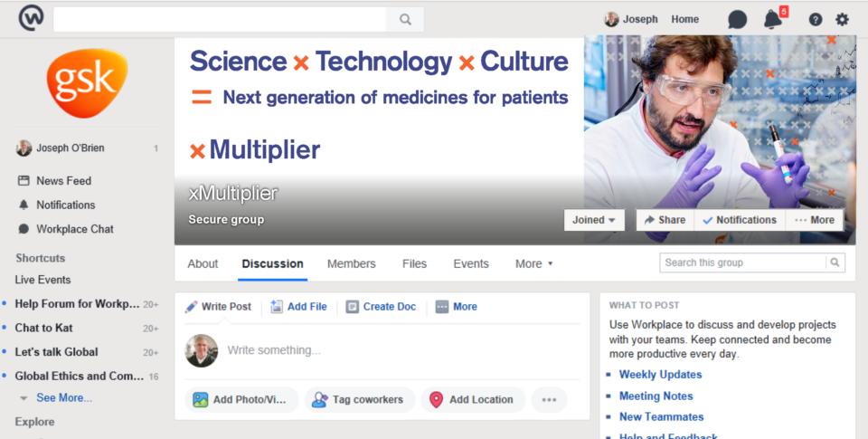Open Chat to Kat shortcut

coord(43,329)
